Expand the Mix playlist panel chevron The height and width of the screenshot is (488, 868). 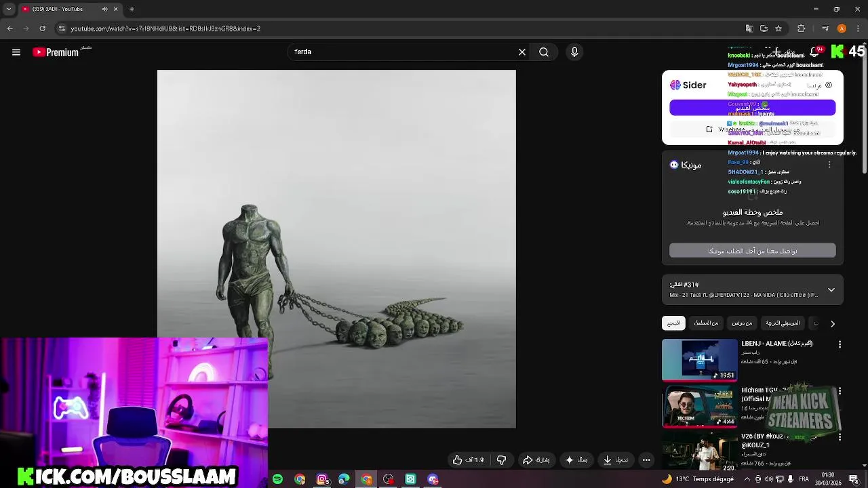[x=831, y=290]
